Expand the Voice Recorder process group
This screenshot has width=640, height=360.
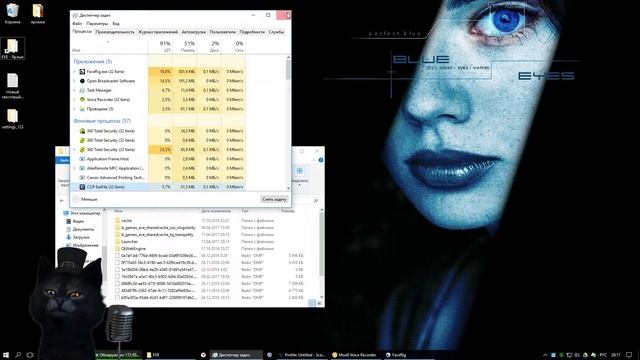[75, 100]
